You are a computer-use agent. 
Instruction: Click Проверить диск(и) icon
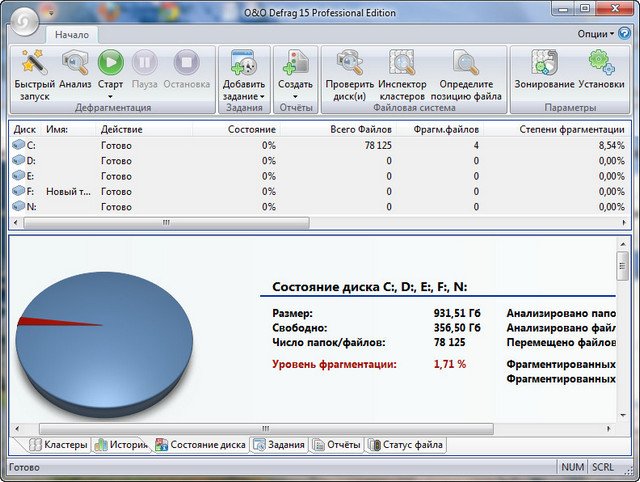coord(349,62)
